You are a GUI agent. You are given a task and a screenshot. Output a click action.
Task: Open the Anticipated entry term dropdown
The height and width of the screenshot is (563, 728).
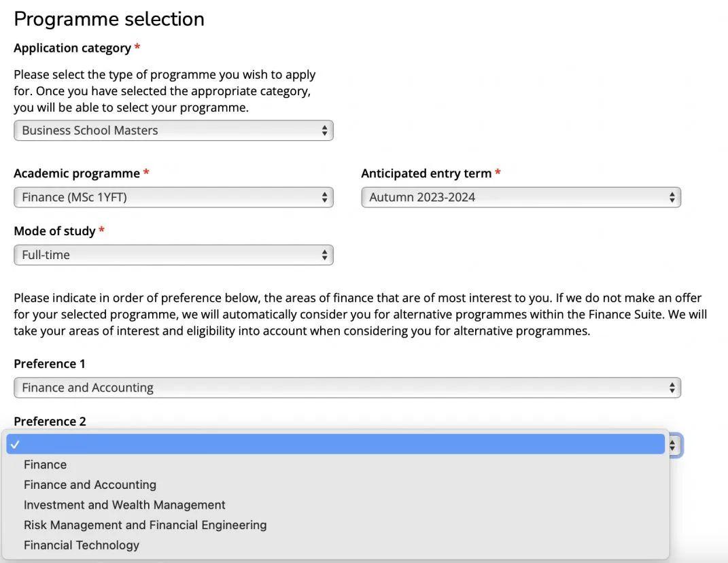[x=520, y=197]
